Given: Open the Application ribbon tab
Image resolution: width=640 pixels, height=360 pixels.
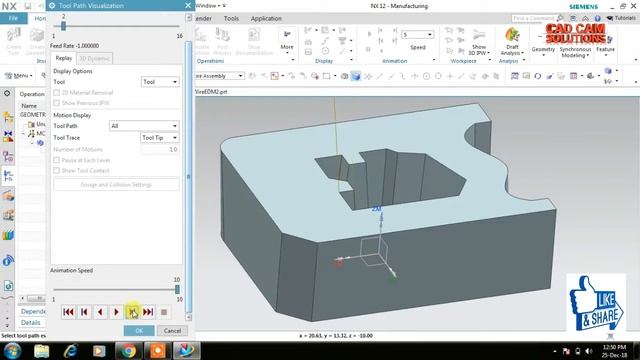Looking at the screenshot, I should tap(266, 18).
